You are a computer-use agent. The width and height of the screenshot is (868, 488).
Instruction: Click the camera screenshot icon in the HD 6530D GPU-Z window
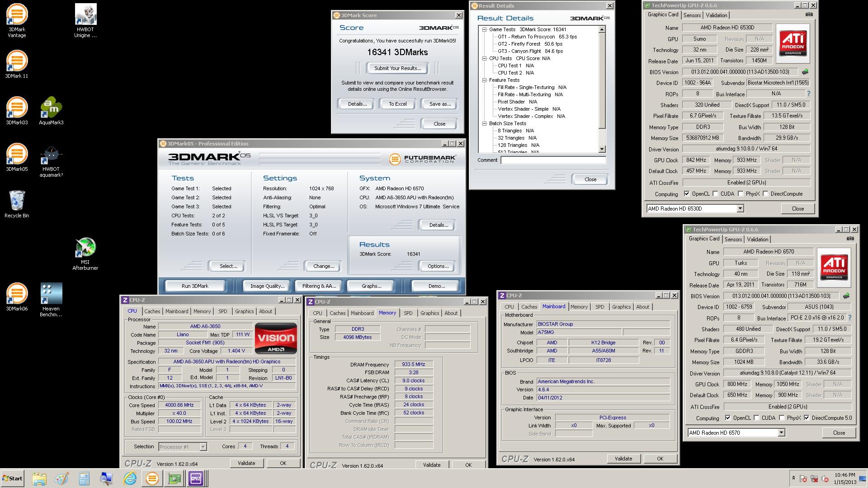(809, 14)
